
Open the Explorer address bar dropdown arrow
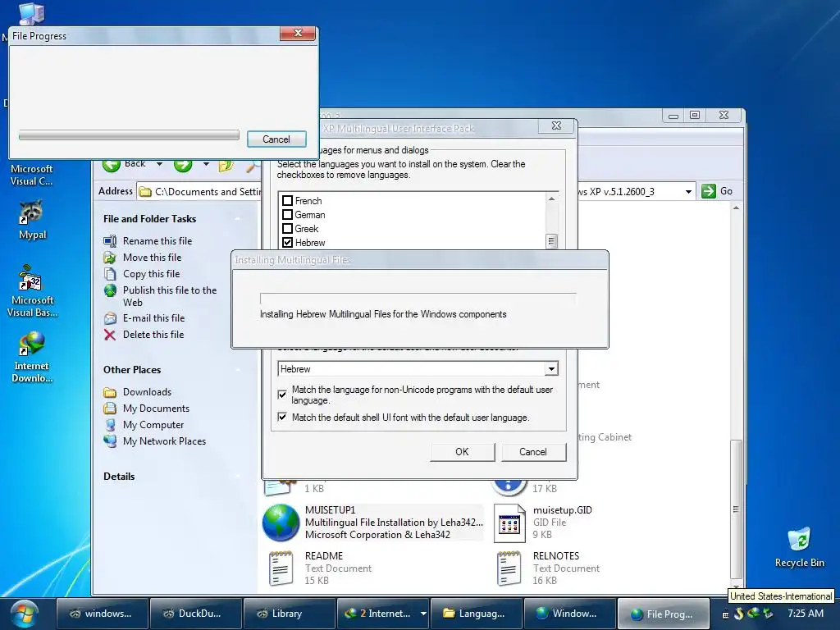click(x=688, y=191)
